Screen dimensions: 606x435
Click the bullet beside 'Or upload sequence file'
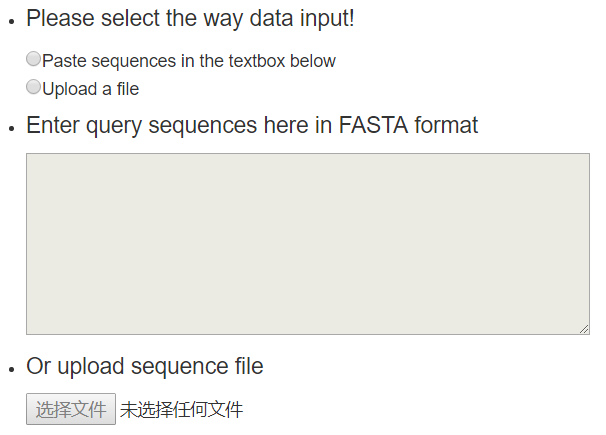(10, 368)
